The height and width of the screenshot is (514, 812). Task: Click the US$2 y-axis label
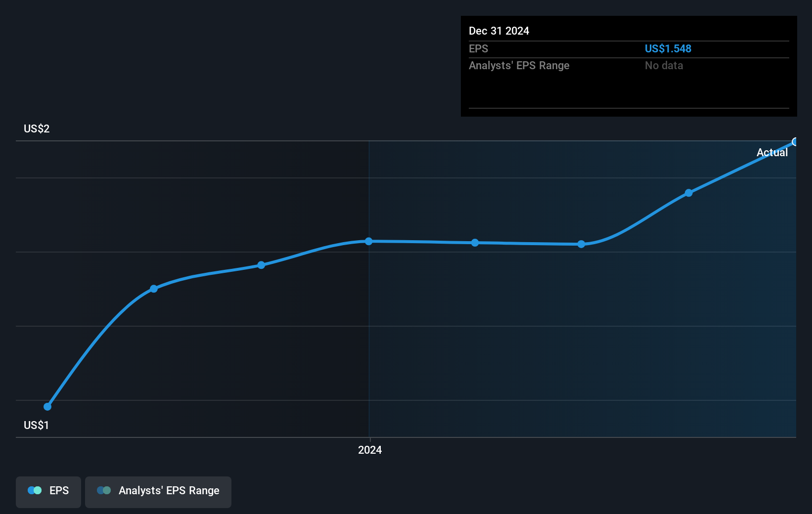pos(37,129)
